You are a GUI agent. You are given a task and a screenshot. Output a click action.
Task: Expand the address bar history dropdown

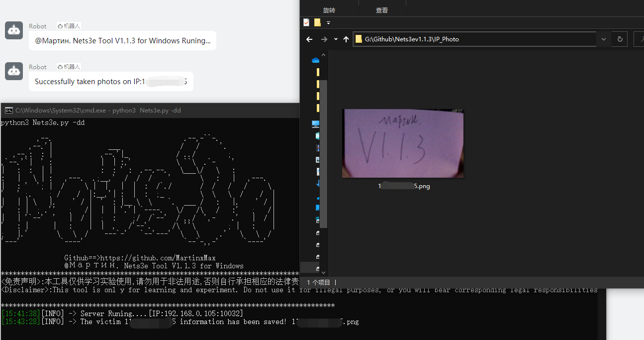[x=604, y=39]
